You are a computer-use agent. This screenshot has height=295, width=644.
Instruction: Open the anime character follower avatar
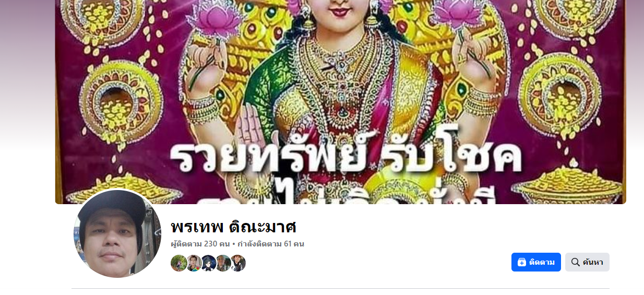[x=208, y=263]
